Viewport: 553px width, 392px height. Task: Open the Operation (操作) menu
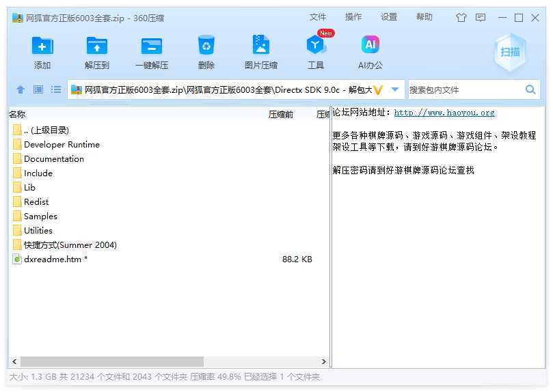click(353, 17)
